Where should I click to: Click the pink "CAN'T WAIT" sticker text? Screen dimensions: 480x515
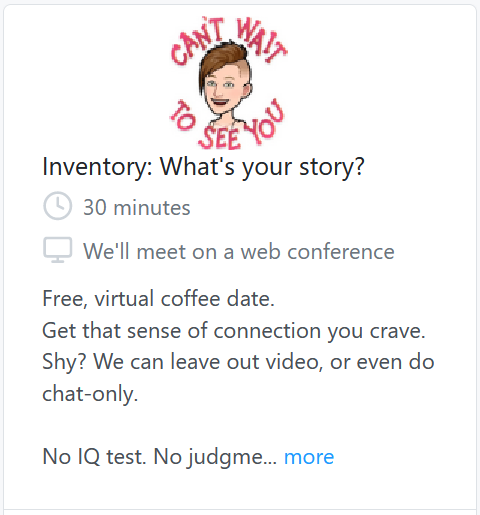229,40
